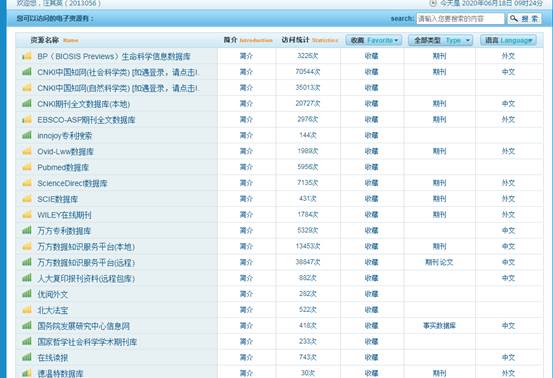The width and height of the screenshot is (553, 378).
Task: Open the 优阅外文 link
Action: pyautogui.click(x=53, y=294)
